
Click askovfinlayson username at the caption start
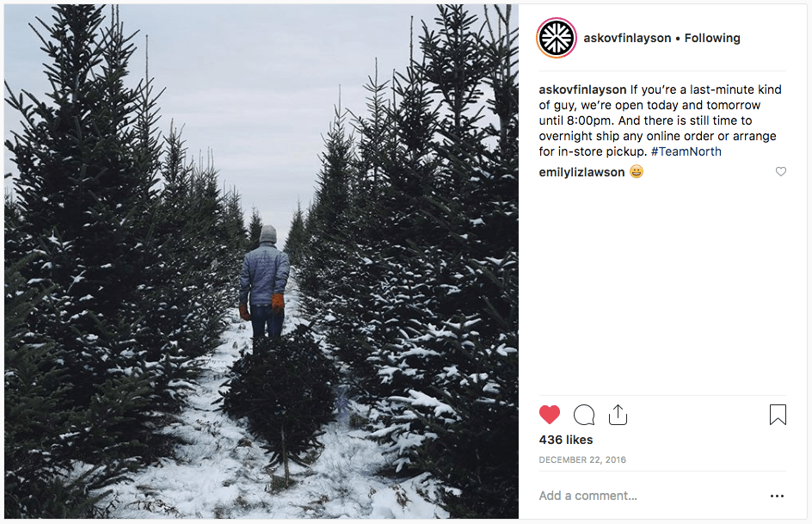click(x=582, y=89)
